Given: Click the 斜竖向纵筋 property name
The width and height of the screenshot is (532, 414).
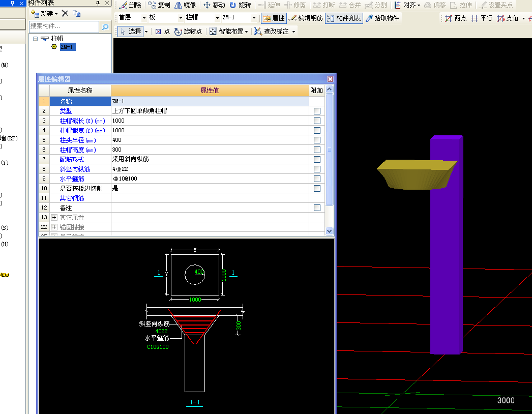Looking at the screenshot, I should click(x=75, y=169).
